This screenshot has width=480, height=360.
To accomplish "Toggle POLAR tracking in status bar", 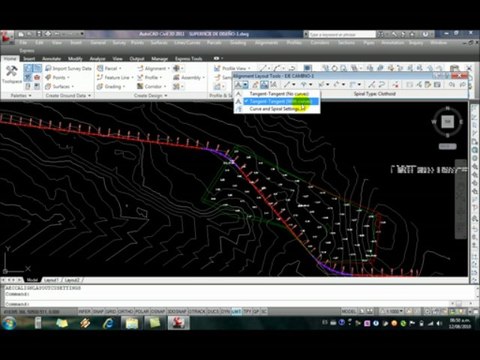I will [x=142, y=311].
